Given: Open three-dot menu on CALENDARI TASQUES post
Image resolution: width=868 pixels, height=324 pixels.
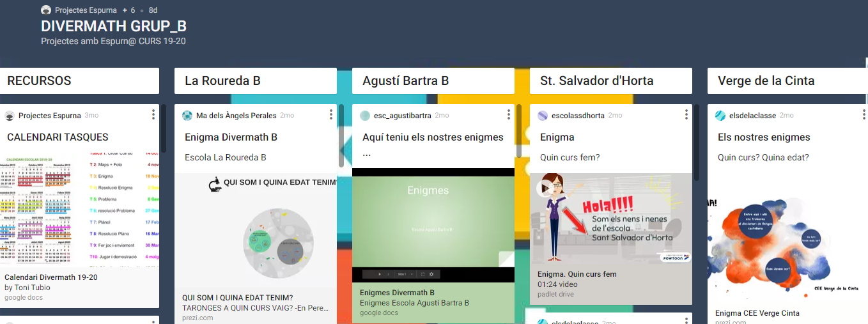Looking at the screenshot, I should pyautogui.click(x=153, y=115).
